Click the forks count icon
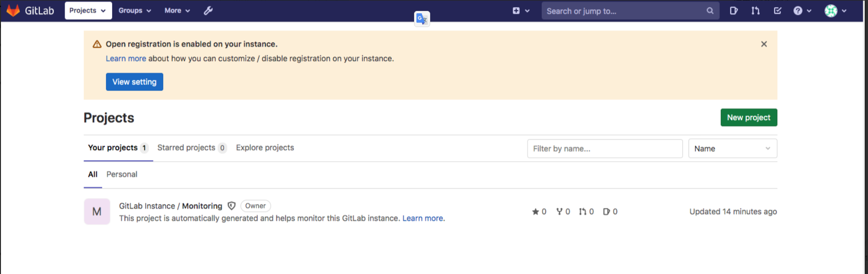The height and width of the screenshot is (274, 868). point(559,212)
